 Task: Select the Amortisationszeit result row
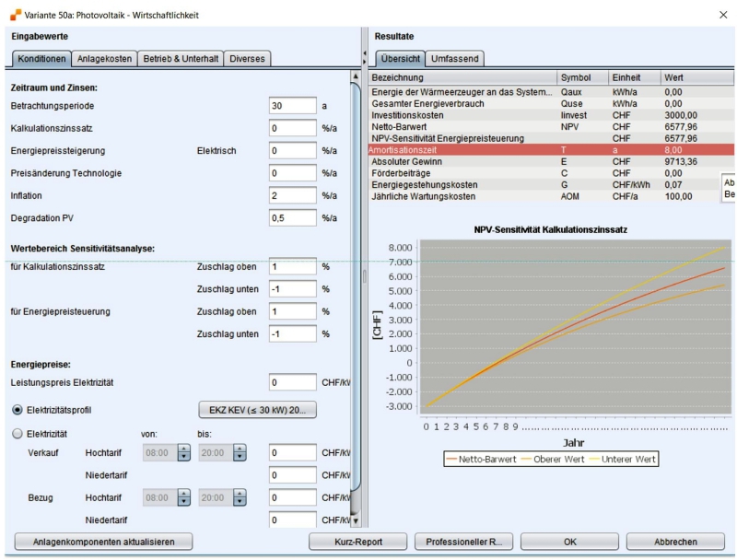[551, 150]
